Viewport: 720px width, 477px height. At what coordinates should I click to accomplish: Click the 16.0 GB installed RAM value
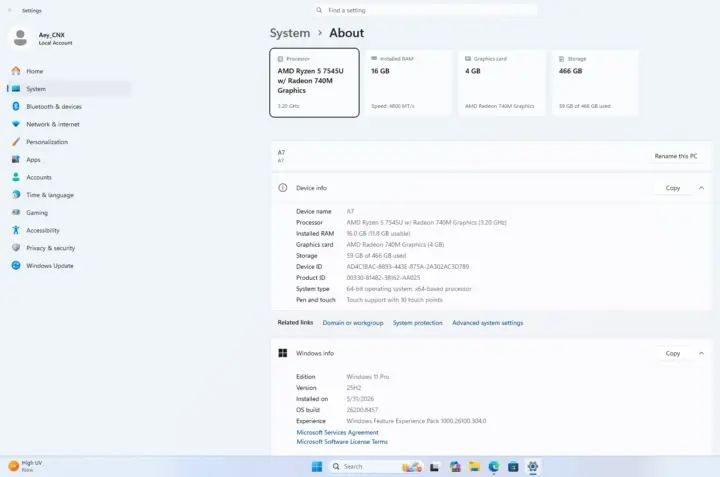pos(378,234)
